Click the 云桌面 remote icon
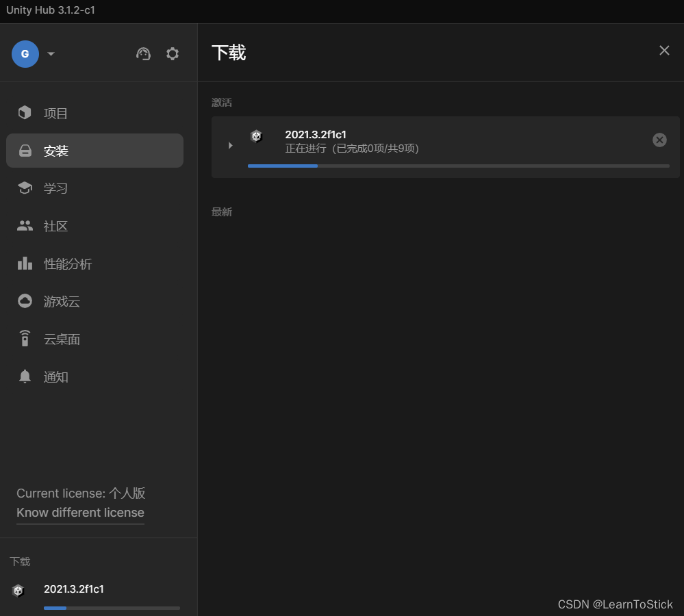This screenshot has height=616, width=684. coord(25,338)
